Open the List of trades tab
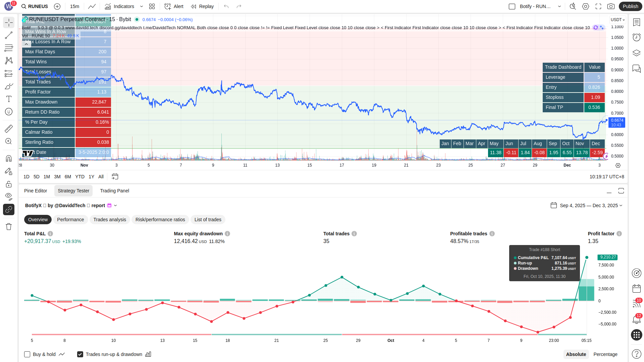The image size is (644, 362). tap(208, 220)
